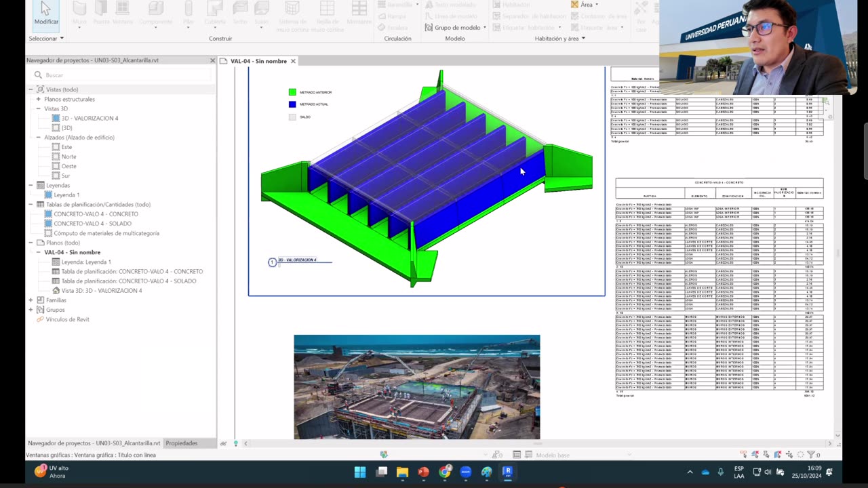Select the Sur elevation view

(65, 176)
